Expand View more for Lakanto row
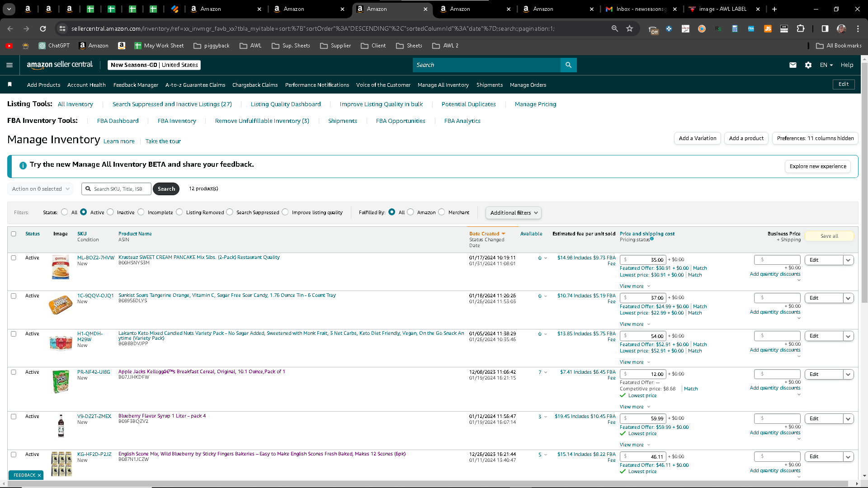The height and width of the screenshot is (488, 868). 635,362
